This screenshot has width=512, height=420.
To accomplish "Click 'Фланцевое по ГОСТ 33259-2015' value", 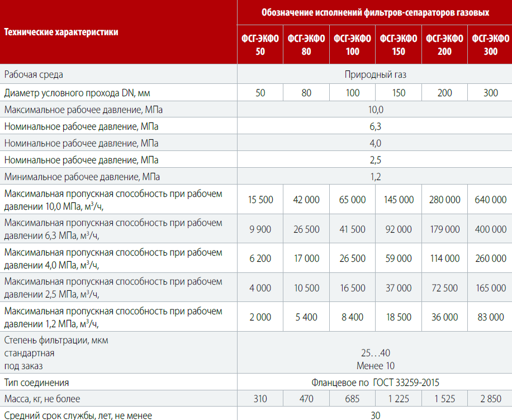I will 375,383.
